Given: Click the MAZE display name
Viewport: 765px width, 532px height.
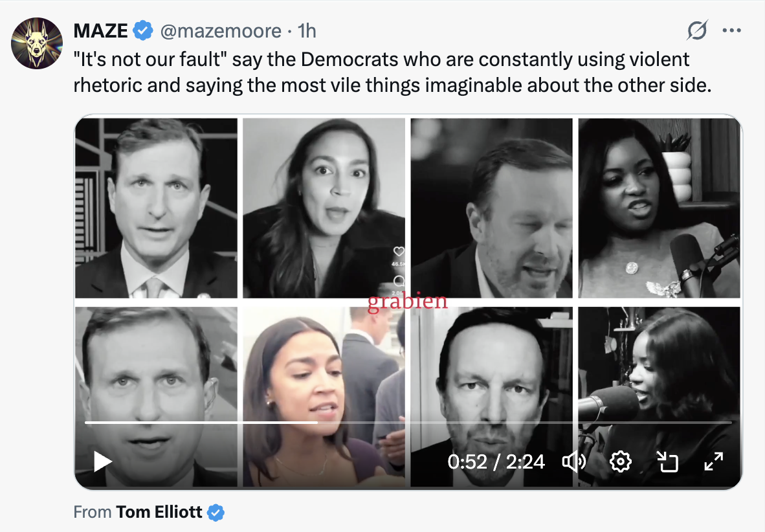Looking at the screenshot, I should (x=101, y=30).
